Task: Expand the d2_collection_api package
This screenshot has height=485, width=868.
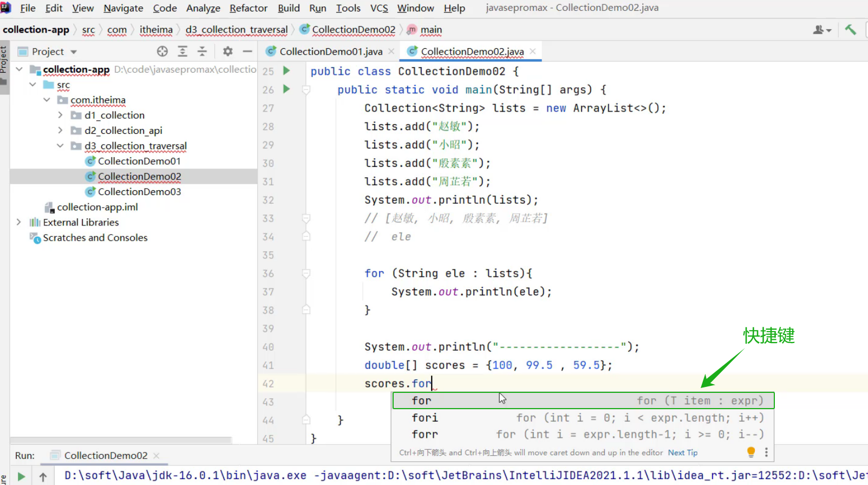Action: coord(60,130)
